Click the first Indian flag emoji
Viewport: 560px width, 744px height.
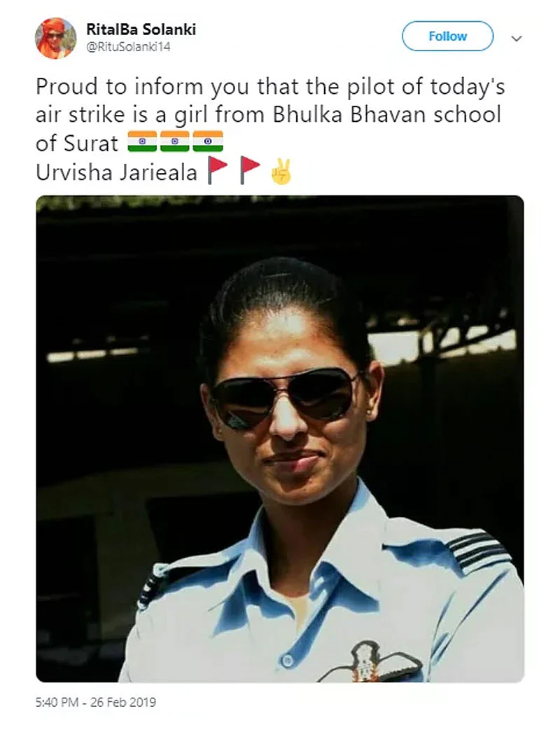tap(142, 142)
